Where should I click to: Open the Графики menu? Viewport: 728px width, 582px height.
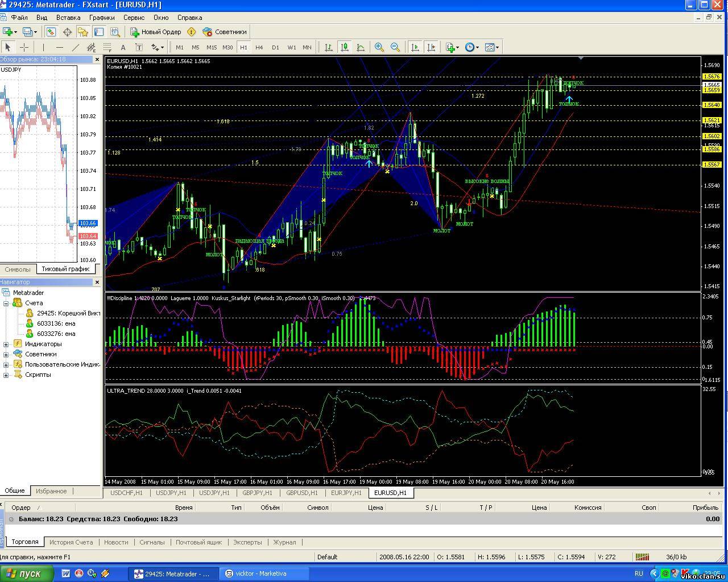tap(102, 18)
